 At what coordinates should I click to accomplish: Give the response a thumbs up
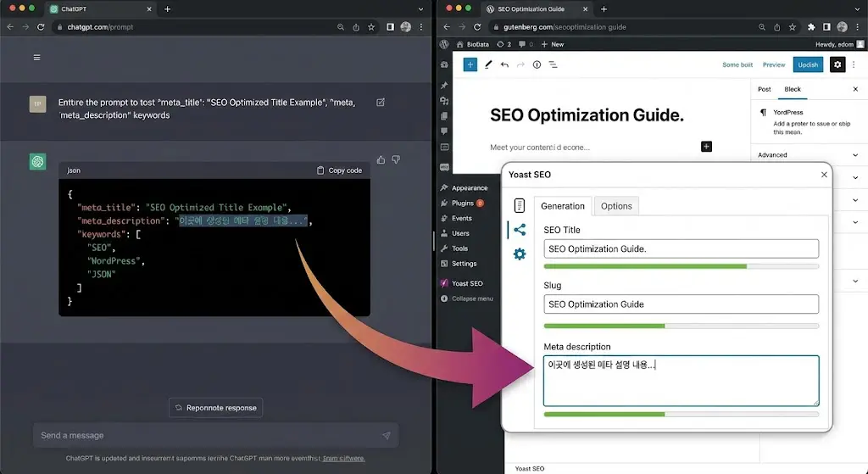[381, 159]
